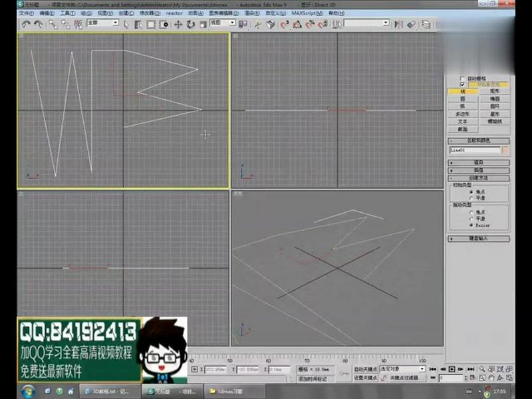The image size is (532, 399).
Task: Expand the Keyboard Entry rollout
Action: [479, 239]
